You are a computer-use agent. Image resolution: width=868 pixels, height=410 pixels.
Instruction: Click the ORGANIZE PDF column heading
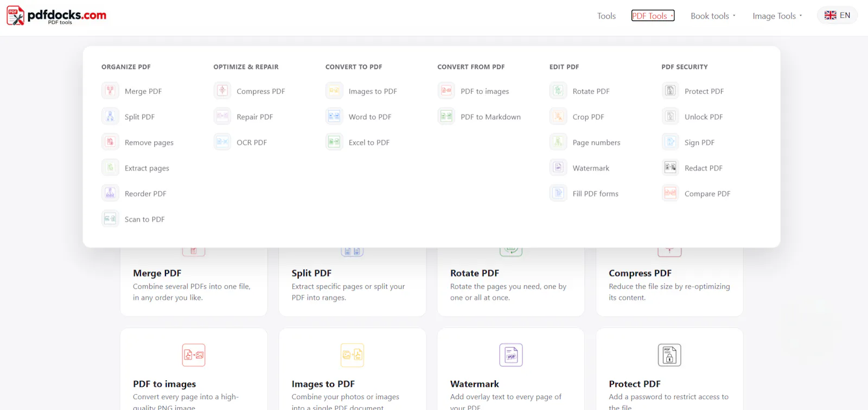[x=126, y=67]
